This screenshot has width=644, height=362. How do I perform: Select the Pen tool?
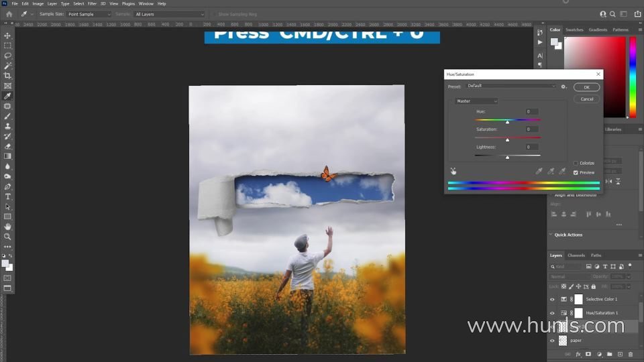coord(7,186)
